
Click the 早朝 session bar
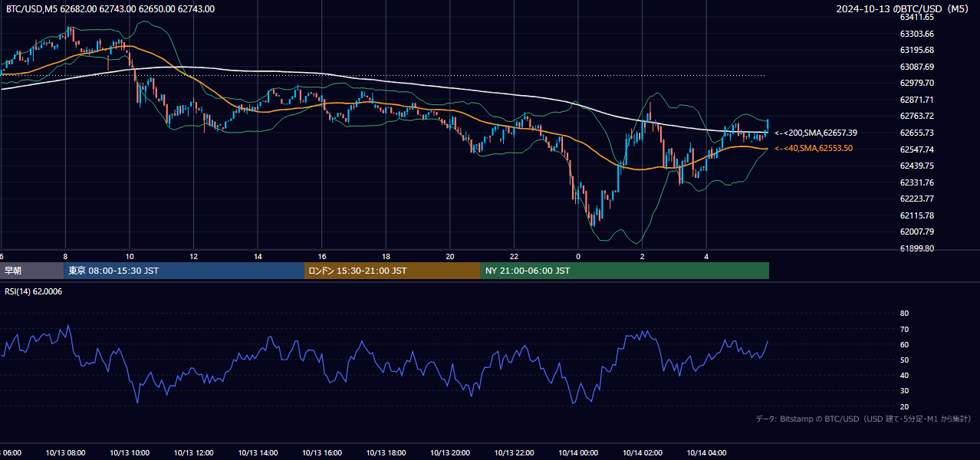tap(31, 271)
